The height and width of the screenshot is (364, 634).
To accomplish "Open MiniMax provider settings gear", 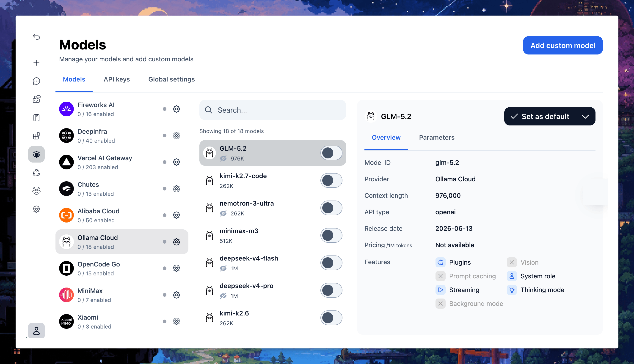I will [x=176, y=295].
